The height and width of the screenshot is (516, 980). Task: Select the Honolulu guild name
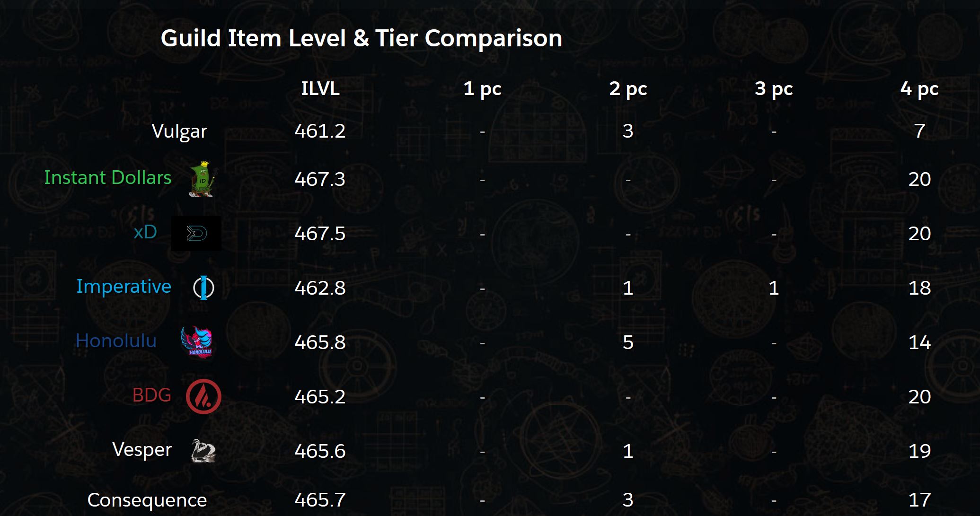coord(116,341)
